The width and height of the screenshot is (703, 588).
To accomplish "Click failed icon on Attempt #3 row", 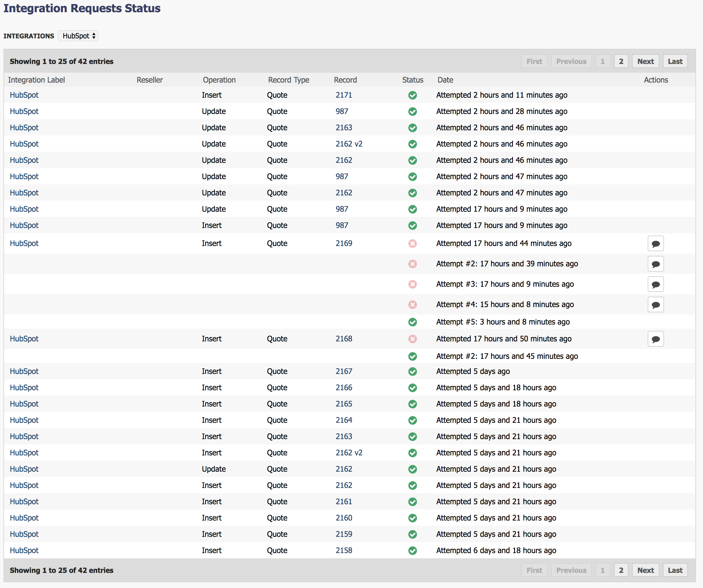I will [412, 284].
